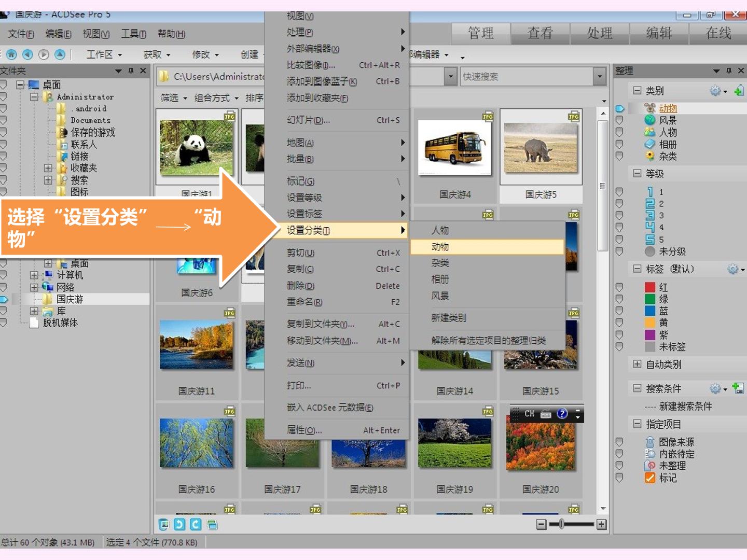Open 设置等级 submenu
Viewport: 747px width, 560px height.
337,198
